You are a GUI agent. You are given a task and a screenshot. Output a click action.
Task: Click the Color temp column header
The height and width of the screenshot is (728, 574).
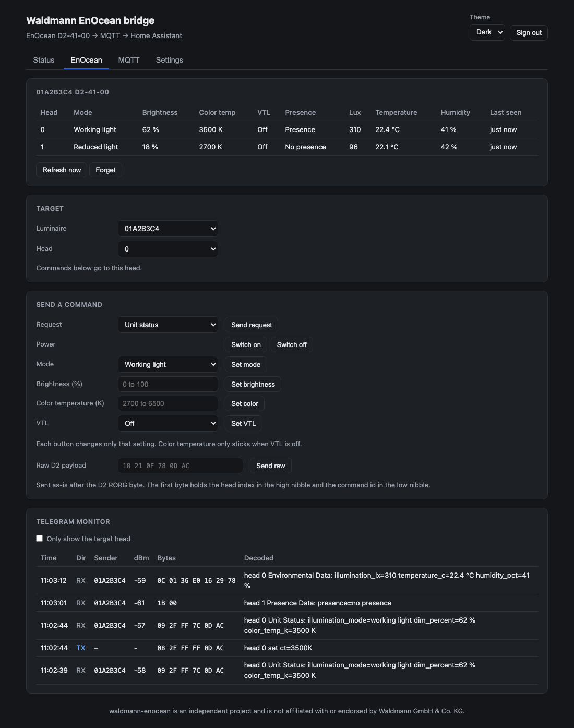pyautogui.click(x=217, y=112)
